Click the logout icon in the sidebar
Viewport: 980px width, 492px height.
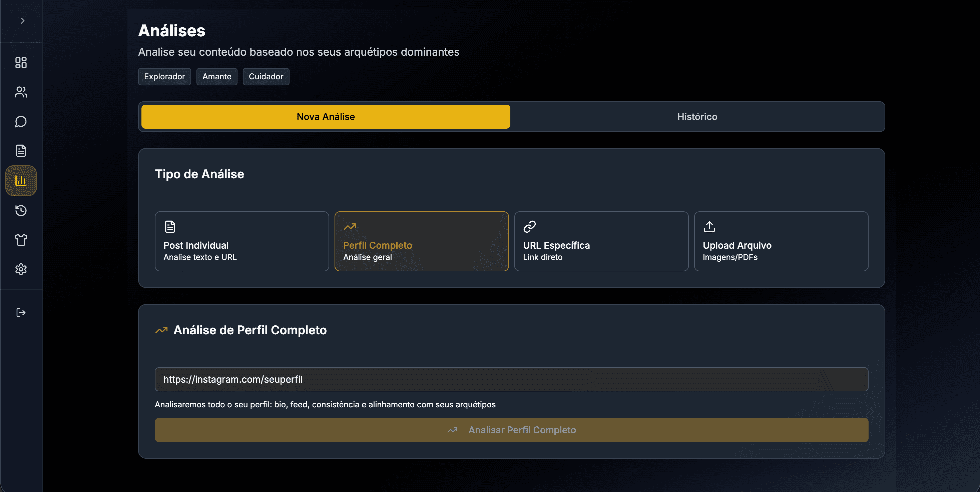pyautogui.click(x=21, y=313)
